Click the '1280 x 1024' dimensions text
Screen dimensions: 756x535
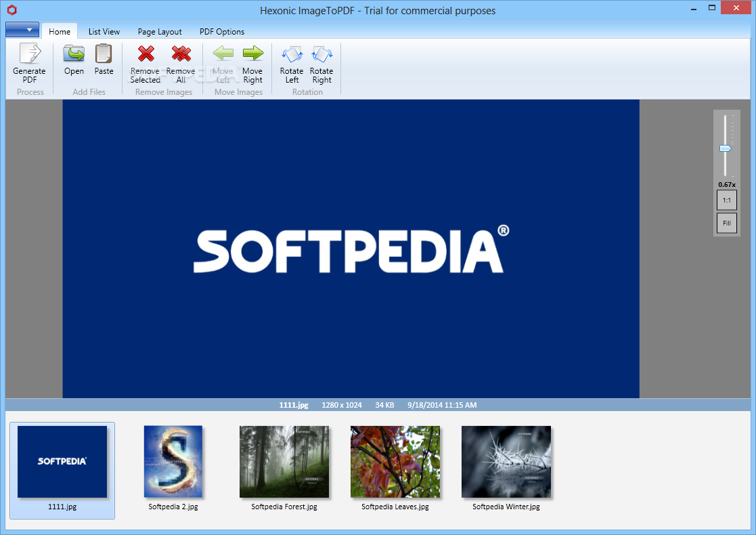click(x=342, y=405)
